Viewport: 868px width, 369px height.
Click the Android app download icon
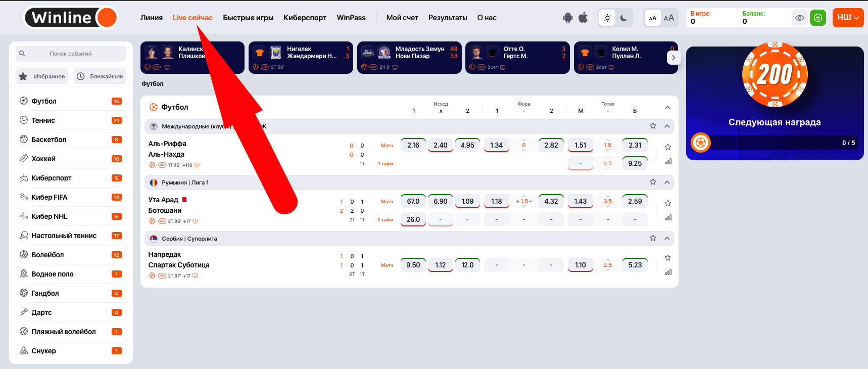pyautogui.click(x=568, y=18)
